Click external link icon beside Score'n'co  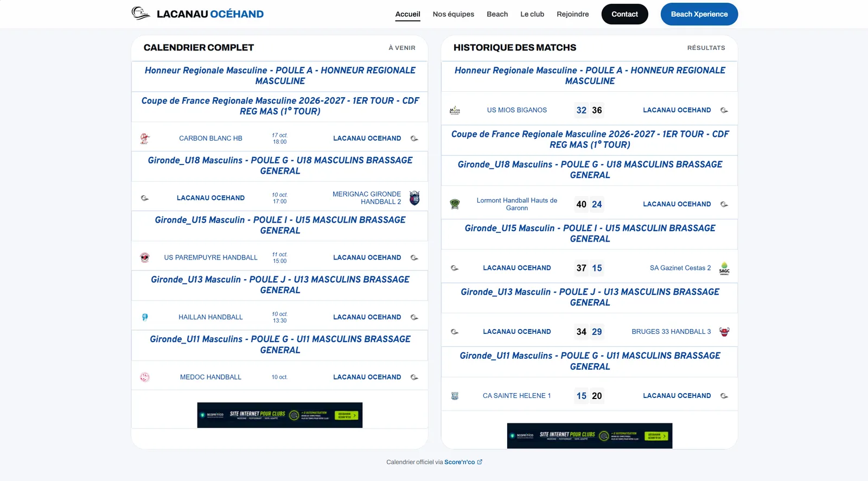click(x=480, y=462)
